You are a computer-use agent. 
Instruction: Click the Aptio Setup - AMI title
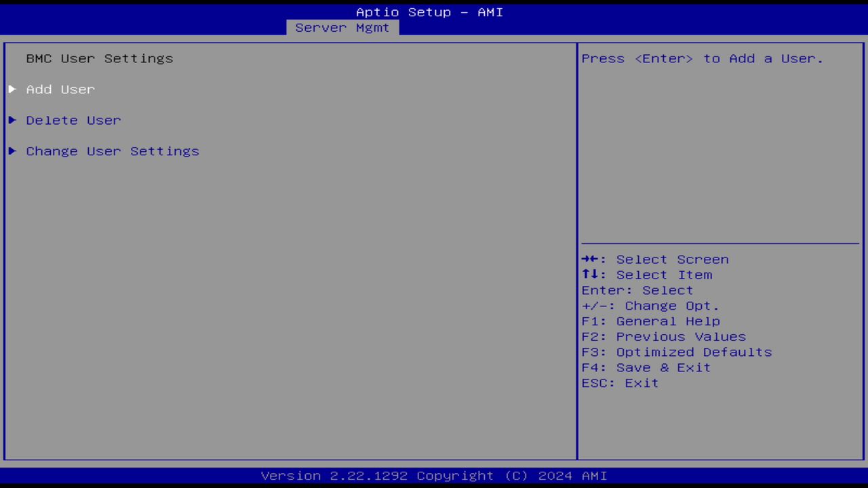click(430, 12)
